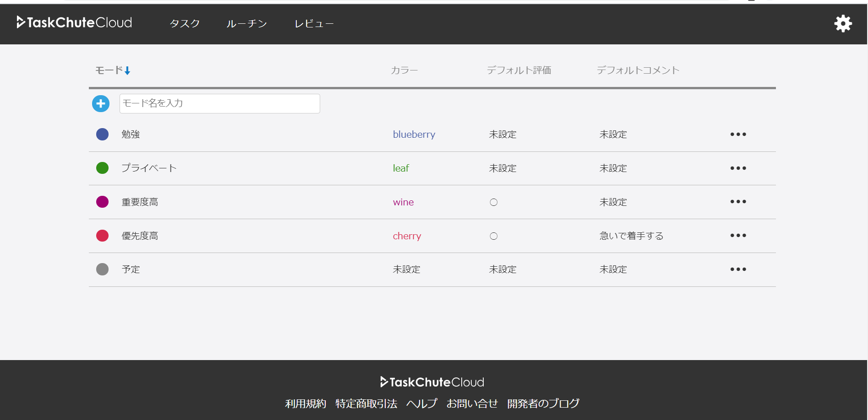Click the cherry red swatch for 優先度高
Viewport: 868px width, 420px height.
coord(102,236)
